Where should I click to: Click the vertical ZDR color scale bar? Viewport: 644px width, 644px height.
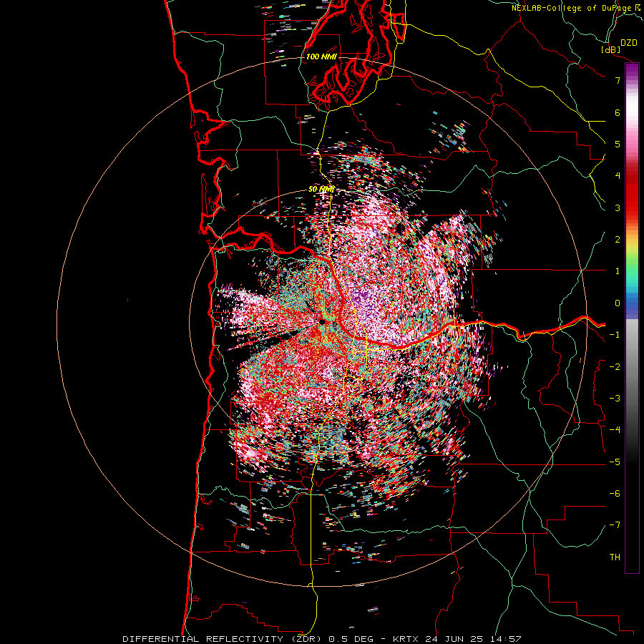pos(632,318)
